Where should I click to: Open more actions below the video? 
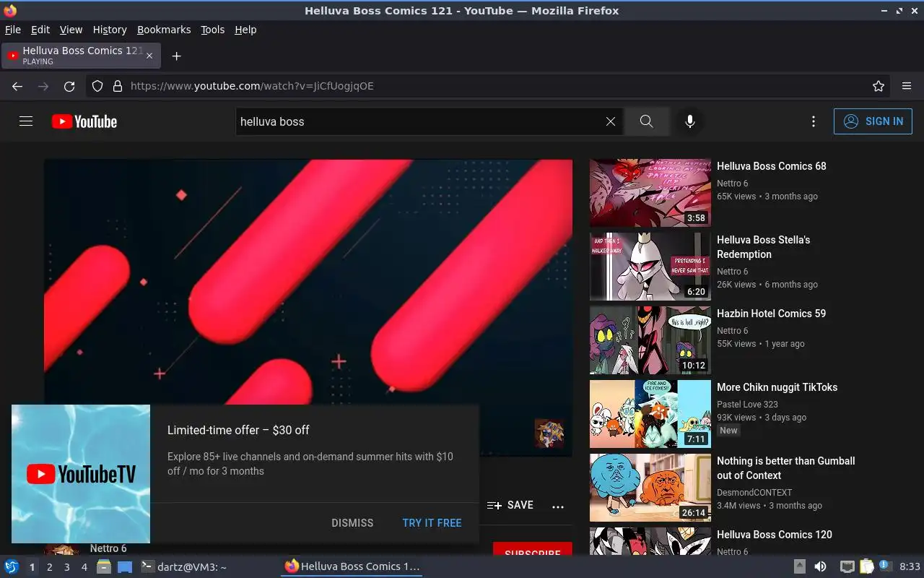pyautogui.click(x=558, y=506)
